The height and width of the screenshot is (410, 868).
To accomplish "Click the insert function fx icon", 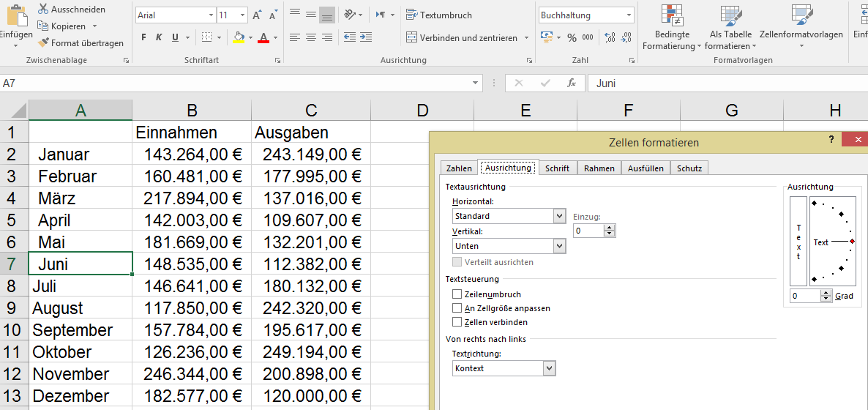I will 572,83.
